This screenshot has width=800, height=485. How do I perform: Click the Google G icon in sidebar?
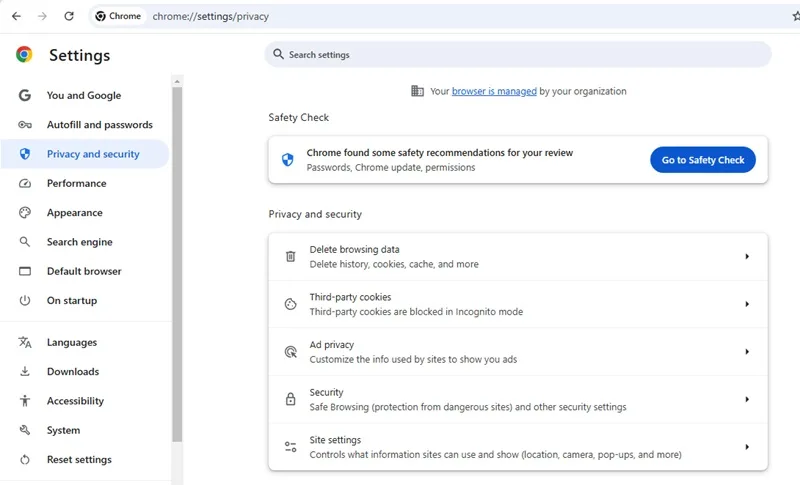(25, 95)
